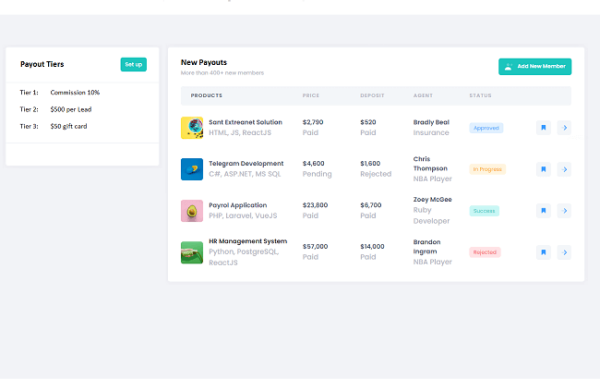Open details arrow for HR Management System
The height and width of the screenshot is (379, 600).
[564, 252]
